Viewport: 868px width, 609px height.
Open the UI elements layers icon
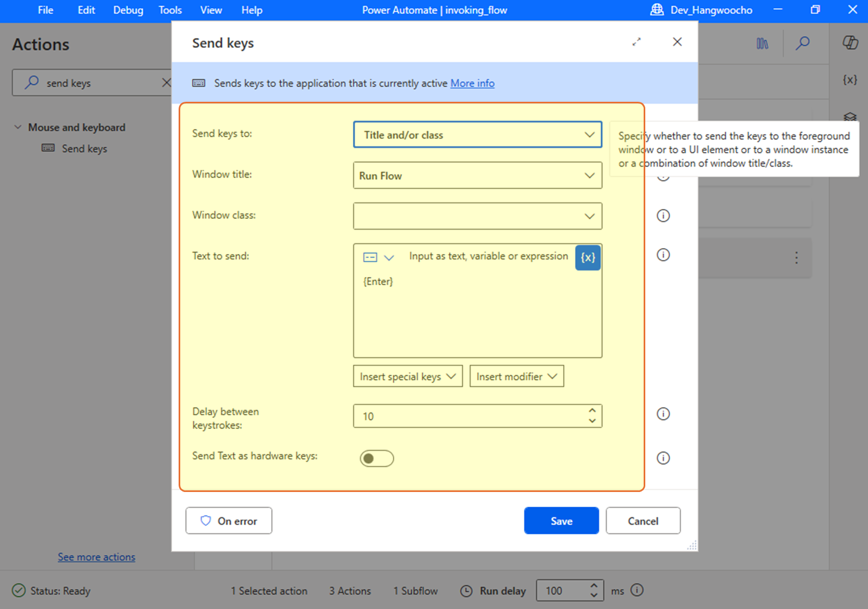tap(850, 116)
